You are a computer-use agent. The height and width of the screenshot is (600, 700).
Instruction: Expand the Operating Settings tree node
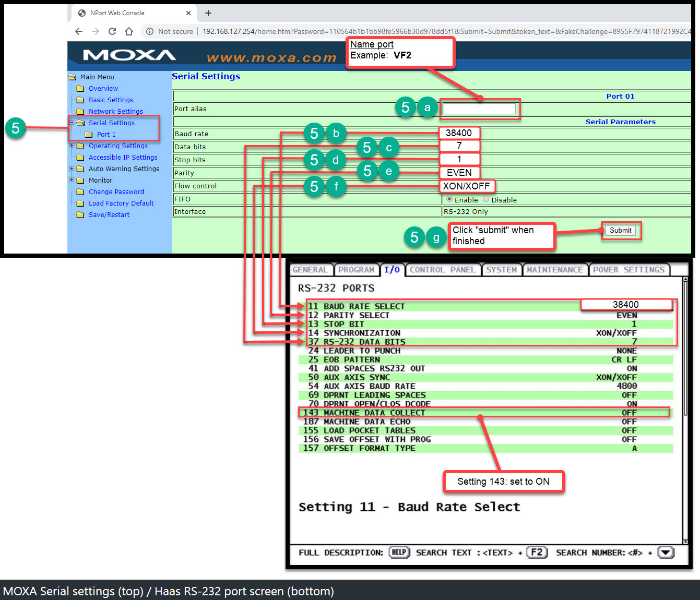72,146
